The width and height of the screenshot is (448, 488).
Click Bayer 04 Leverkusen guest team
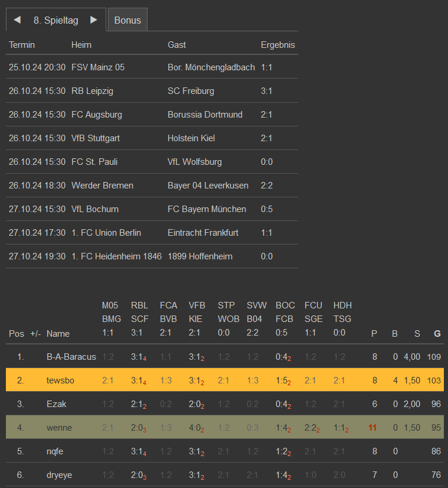(208, 186)
